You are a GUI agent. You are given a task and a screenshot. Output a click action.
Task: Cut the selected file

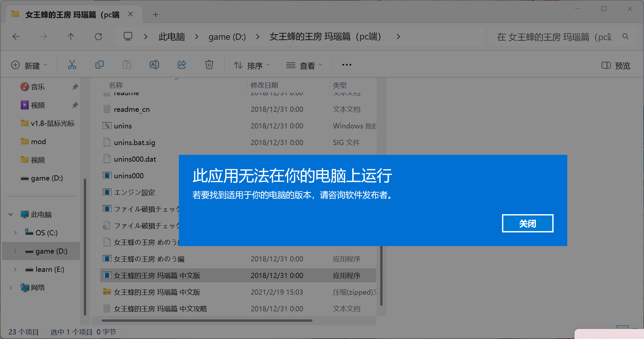(x=72, y=65)
